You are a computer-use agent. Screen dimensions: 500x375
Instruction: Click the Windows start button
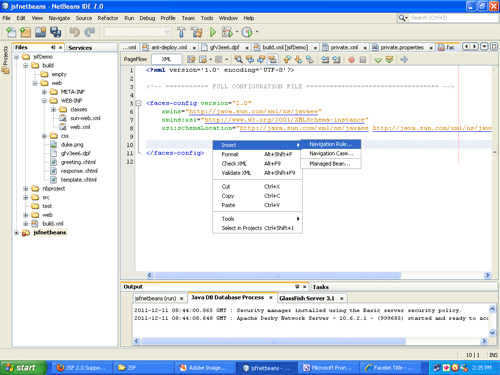tap(22, 368)
